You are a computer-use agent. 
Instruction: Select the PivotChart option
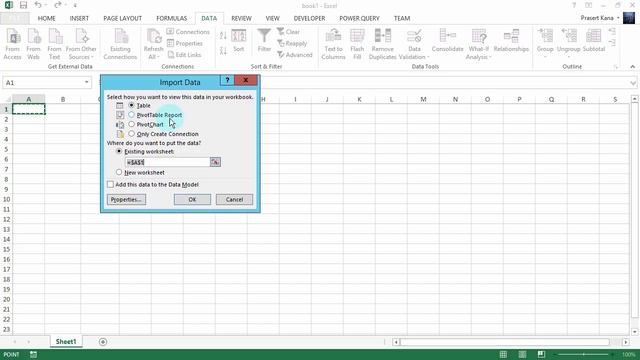click(131, 124)
